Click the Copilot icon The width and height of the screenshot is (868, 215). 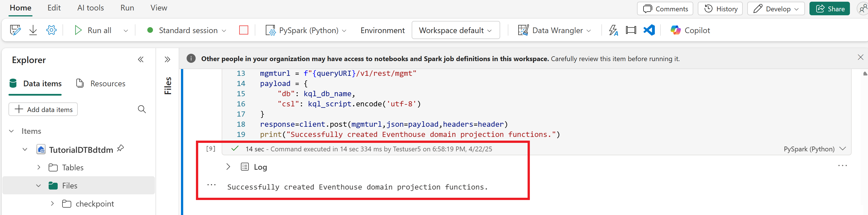click(x=675, y=30)
